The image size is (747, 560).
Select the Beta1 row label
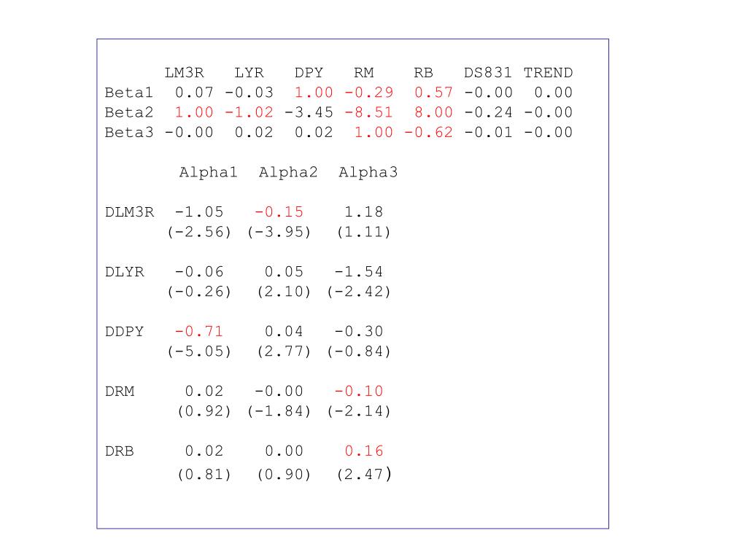pos(129,93)
